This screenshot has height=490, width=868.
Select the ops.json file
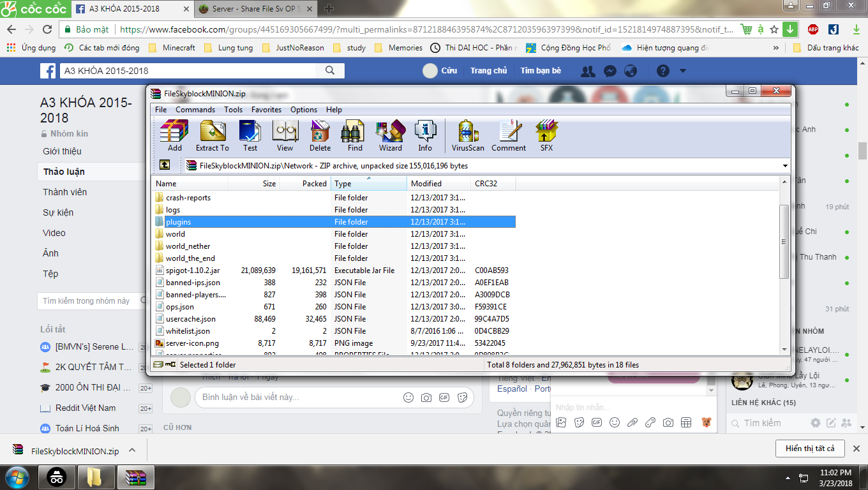[334, 307]
